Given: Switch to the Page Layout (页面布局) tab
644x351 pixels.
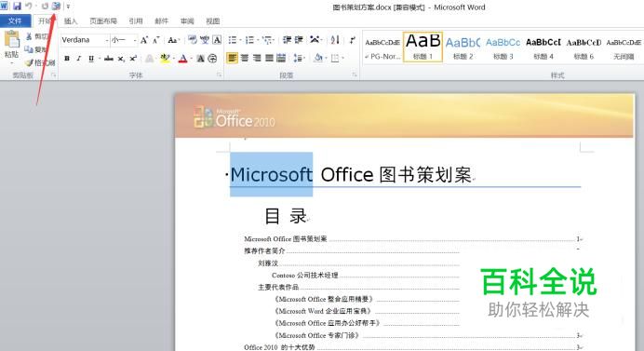Looking at the screenshot, I should (x=103, y=21).
